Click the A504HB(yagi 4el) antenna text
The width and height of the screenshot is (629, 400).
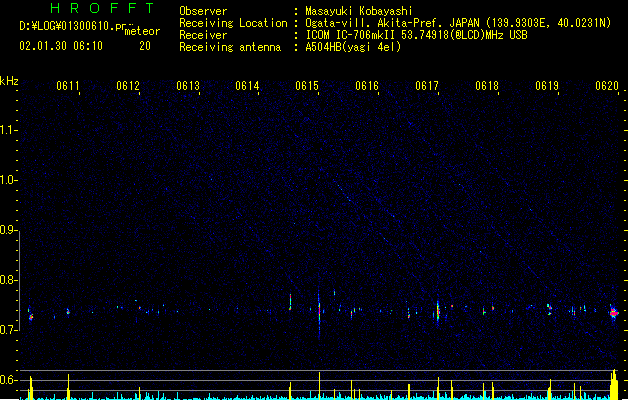[x=353, y=47]
